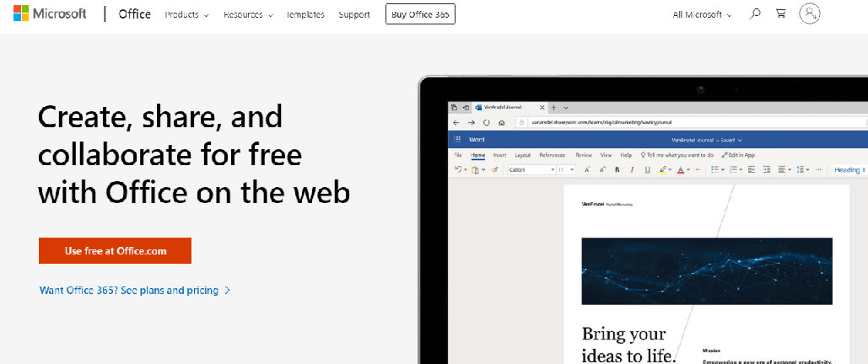
Task: Switch to the View tab in Word
Action: (607, 155)
